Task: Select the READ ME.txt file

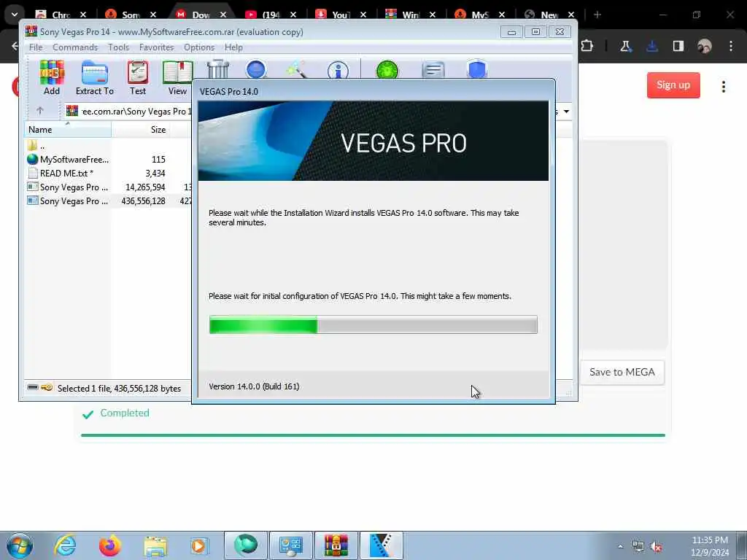Action: (x=108, y=174)
